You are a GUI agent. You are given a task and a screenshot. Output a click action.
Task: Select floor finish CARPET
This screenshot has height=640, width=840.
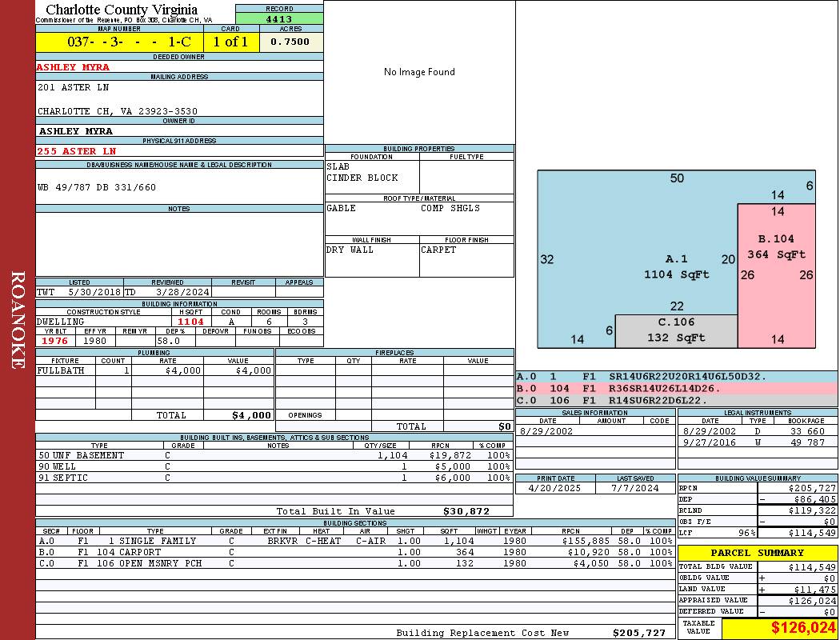click(438, 250)
